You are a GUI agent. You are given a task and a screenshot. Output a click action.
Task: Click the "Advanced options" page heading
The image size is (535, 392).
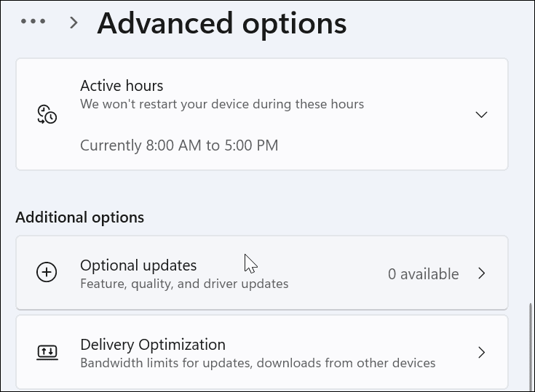(222, 23)
